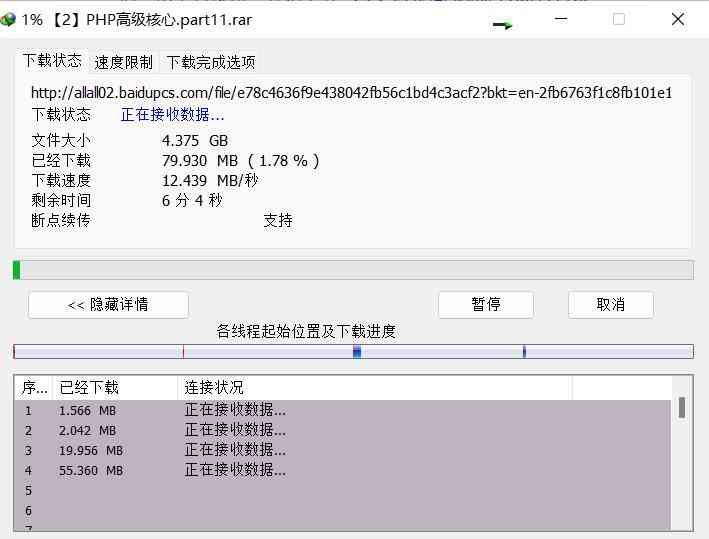
Task: Click the IDM app icon in title bar
Action: 9,19
